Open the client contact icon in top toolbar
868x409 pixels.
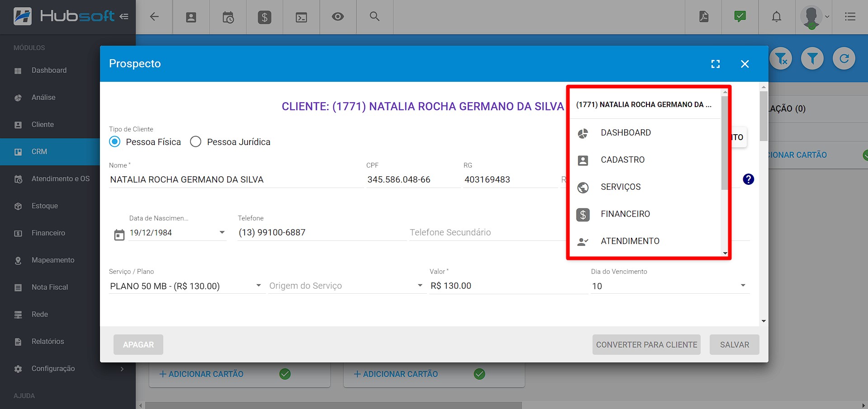coord(191,17)
